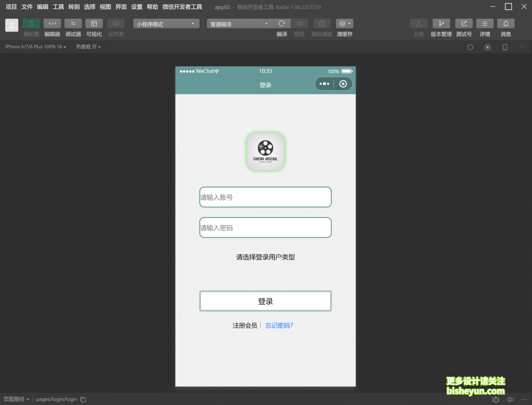Toggle the simulator panel button

coord(31,24)
